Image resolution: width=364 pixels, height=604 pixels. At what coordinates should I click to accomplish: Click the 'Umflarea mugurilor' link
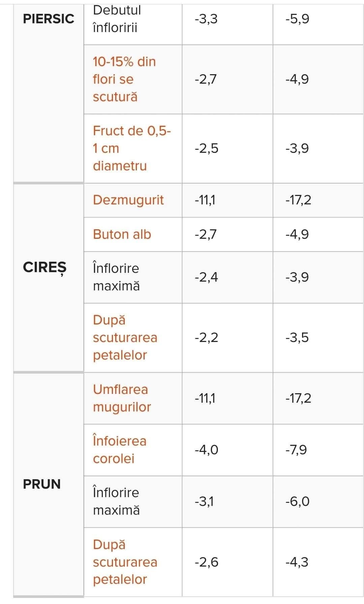[x=121, y=398]
